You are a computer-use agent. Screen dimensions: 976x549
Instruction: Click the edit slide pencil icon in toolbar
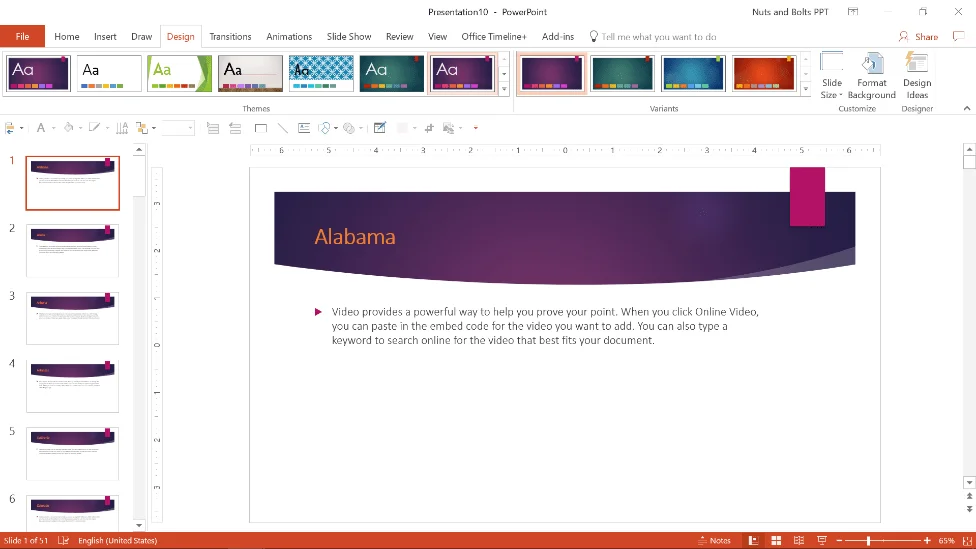point(380,128)
